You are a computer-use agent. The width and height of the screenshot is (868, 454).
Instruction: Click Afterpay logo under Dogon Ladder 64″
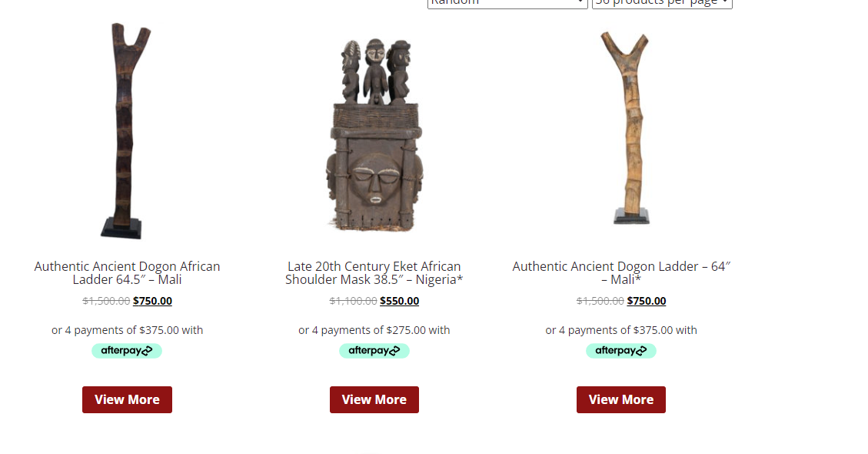tap(621, 350)
